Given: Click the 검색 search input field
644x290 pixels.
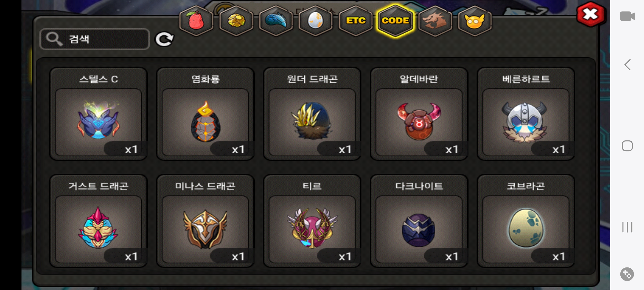Looking at the screenshot, I should coord(94,39).
